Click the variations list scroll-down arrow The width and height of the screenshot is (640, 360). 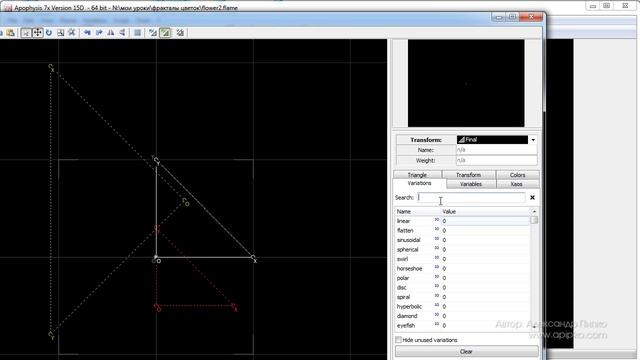pos(534,327)
